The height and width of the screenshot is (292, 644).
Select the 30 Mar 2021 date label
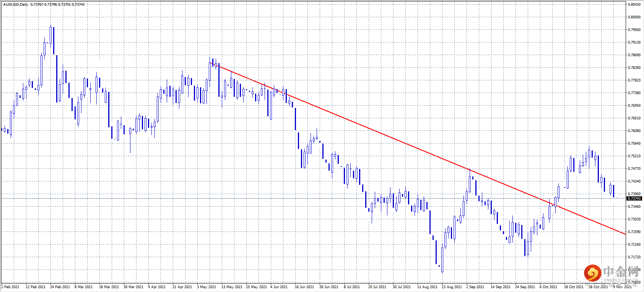coord(133,287)
